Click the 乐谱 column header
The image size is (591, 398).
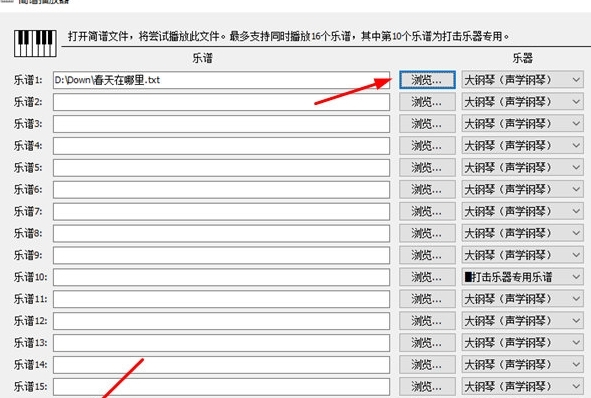click(202, 58)
